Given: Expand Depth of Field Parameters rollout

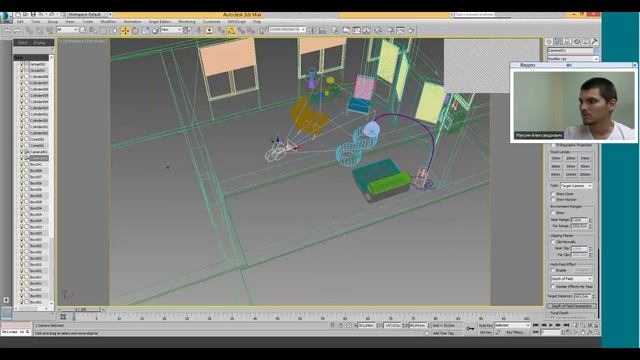Looking at the screenshot, I should click(572, 306).
